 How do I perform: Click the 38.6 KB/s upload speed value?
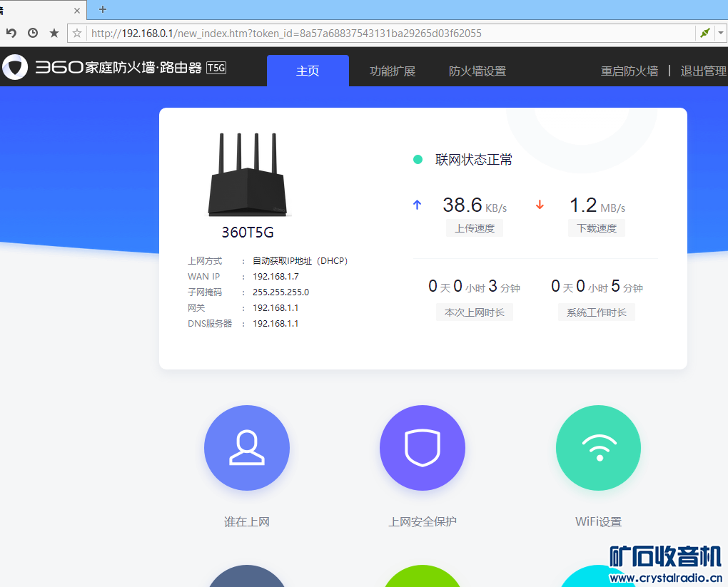[x=475, y=205]
